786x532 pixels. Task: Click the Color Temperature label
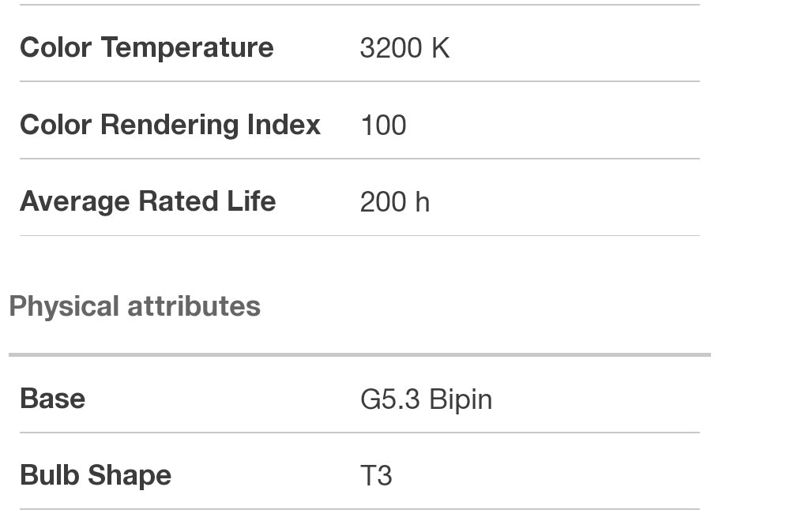(146, 47)
